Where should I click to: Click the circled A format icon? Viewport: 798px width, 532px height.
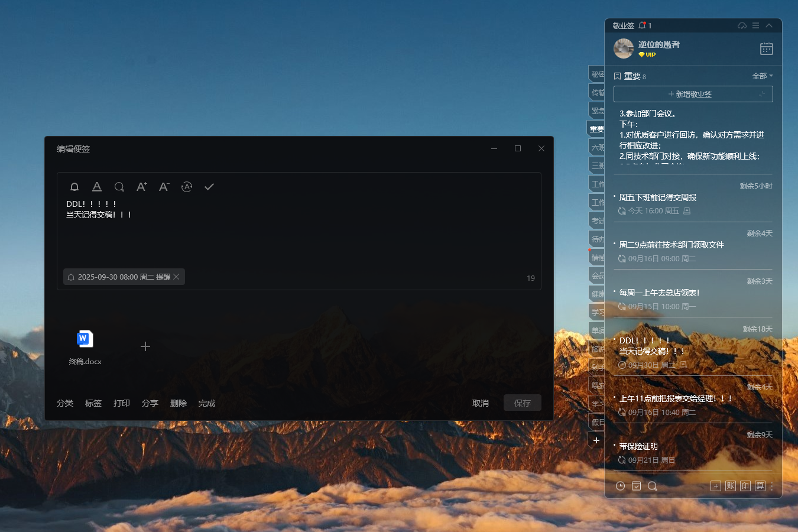coord(187,187)
